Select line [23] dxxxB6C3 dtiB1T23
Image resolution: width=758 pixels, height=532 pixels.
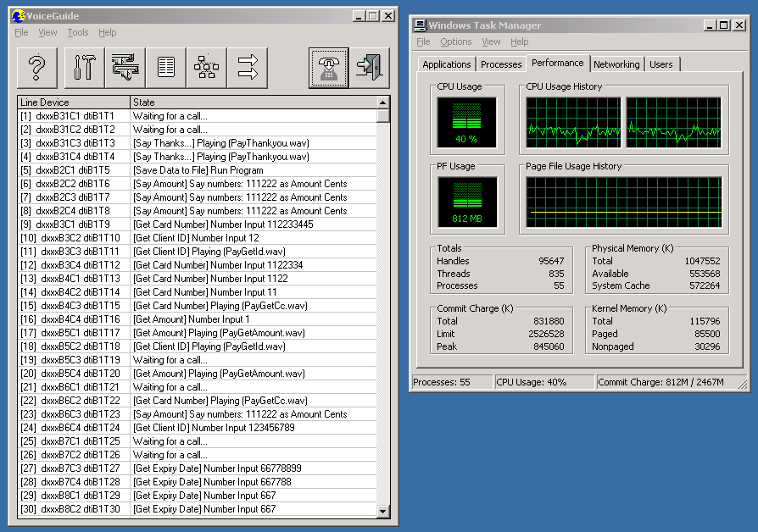[198, 414]
